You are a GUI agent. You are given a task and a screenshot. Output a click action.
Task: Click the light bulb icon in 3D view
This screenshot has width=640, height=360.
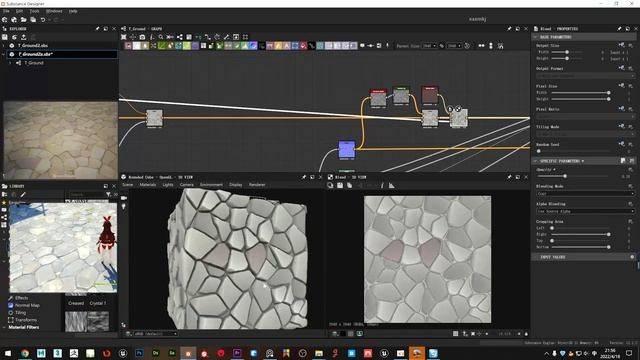(x=124, y=207)
